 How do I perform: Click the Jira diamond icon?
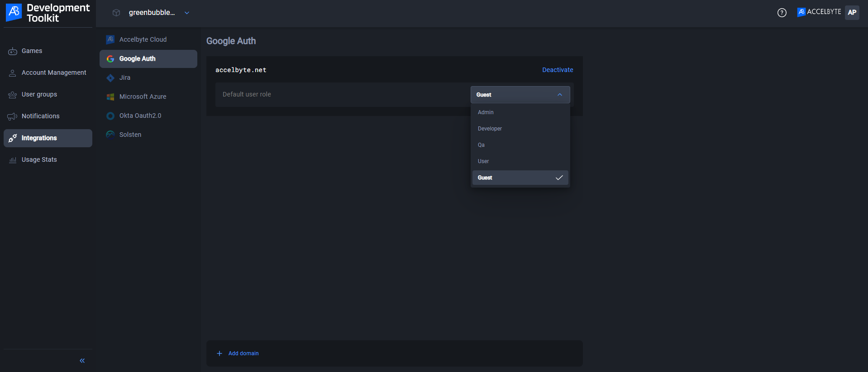click(x=110, y=78)
